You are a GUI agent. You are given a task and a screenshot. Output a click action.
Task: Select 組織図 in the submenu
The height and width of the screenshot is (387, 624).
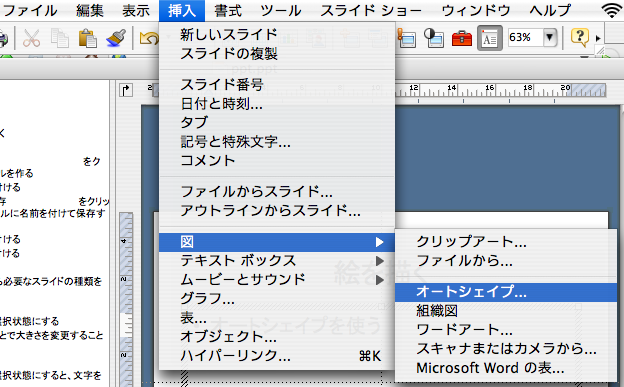pyautogui.click(x=506, y=311)
